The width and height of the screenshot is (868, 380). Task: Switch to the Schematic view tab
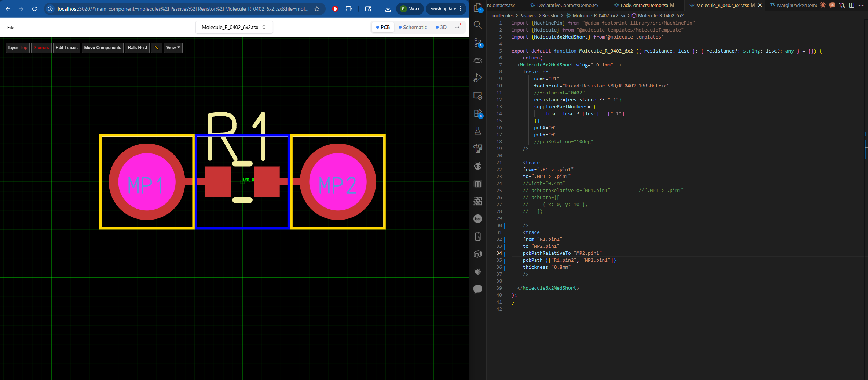click(x=413, y=27)
